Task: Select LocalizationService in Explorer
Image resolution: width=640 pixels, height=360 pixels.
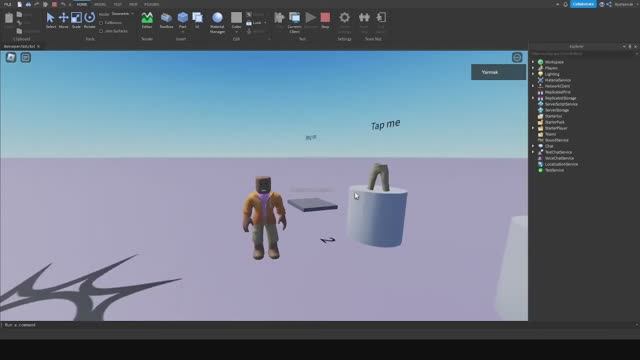Action: click(561, 164)
